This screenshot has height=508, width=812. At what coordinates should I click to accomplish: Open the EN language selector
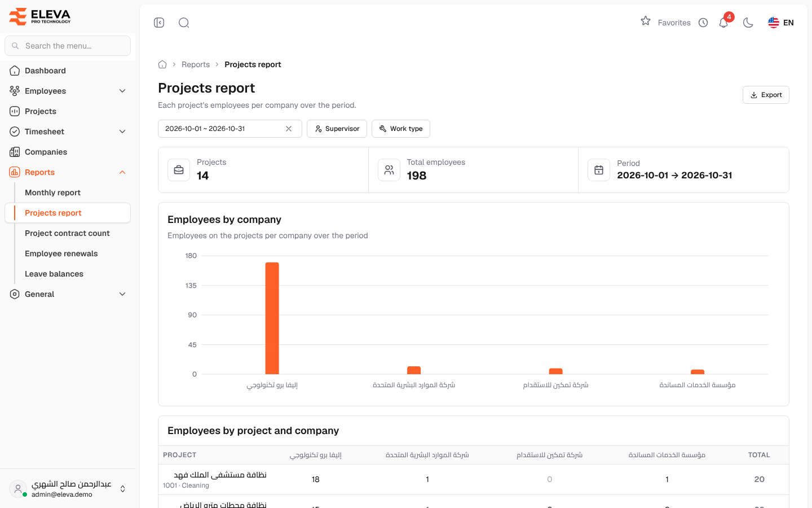coord(781,23)
